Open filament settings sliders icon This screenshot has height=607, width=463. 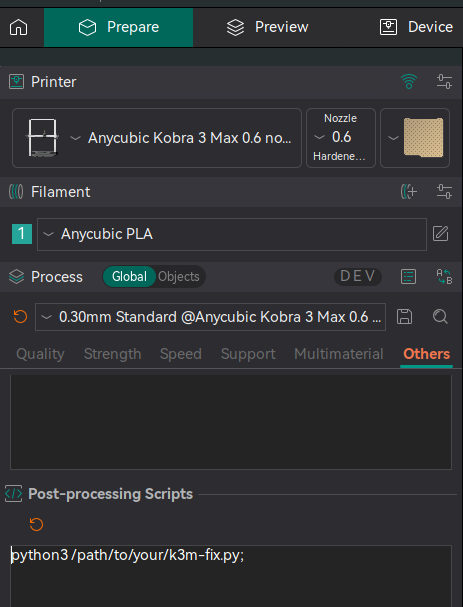pos(444,192)
